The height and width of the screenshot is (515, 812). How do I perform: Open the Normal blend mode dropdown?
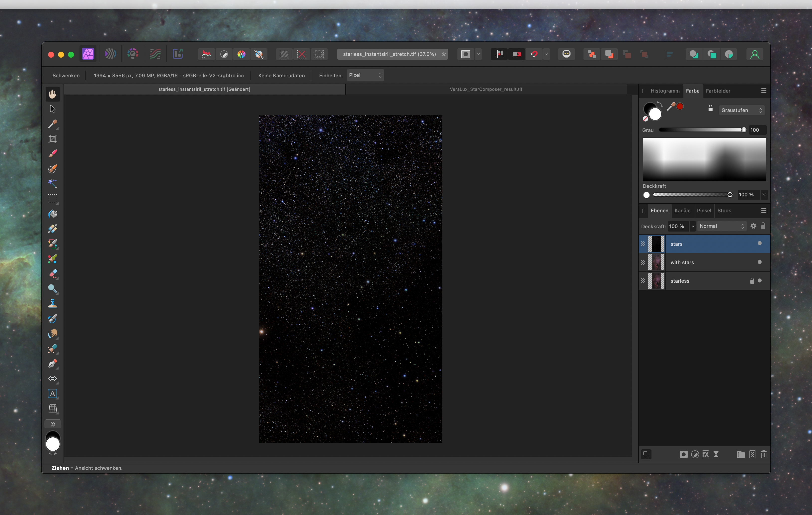[x=721, y=226]
